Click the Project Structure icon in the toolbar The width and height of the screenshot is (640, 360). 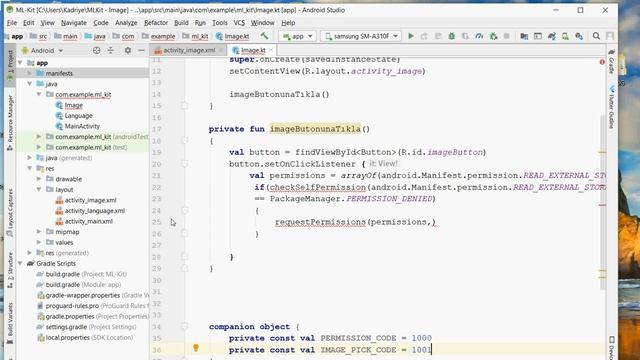(524, 36)
